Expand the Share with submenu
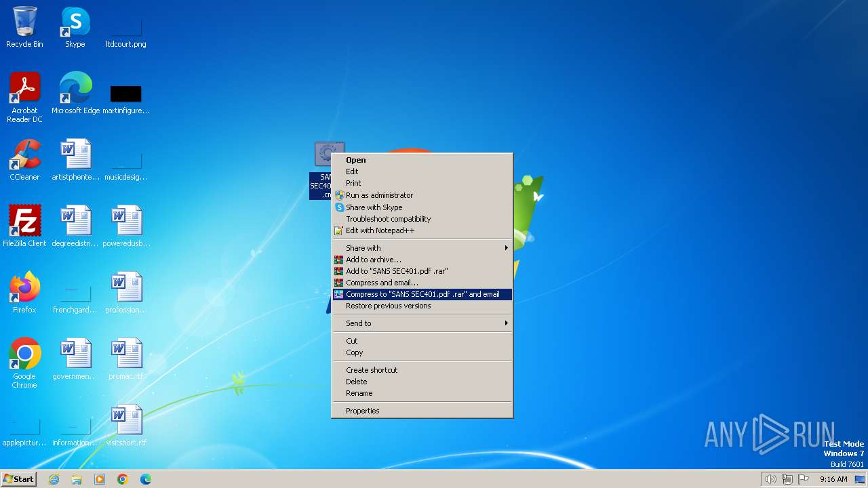Viewport: 868px width, 488px height. 422,248
